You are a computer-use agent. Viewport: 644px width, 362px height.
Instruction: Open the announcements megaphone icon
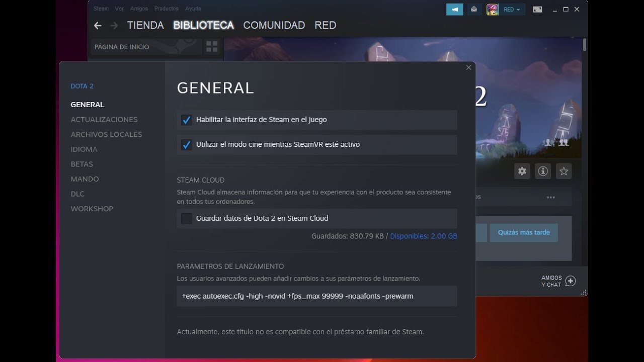pos(455,9)
